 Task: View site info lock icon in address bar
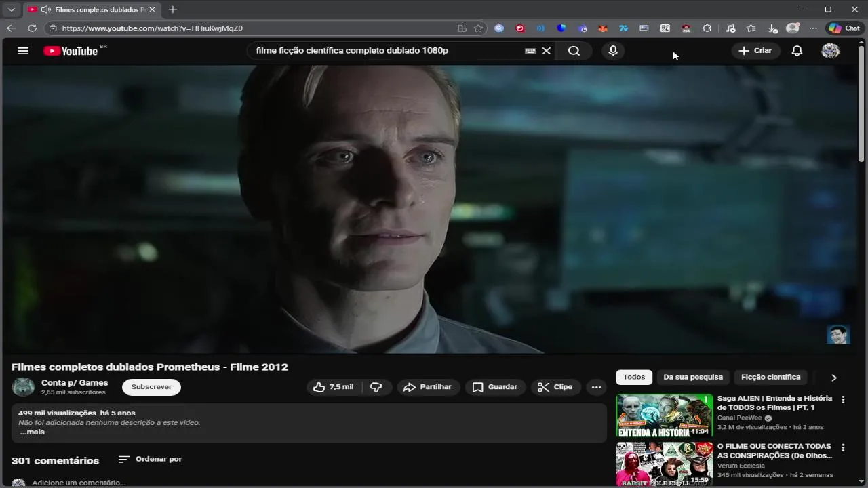pyautogui.click(x=53, y=28)
